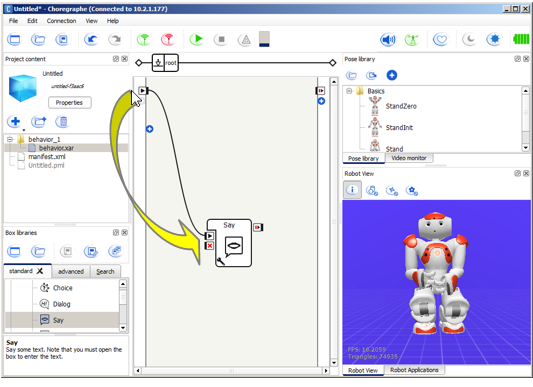
Task: Undo the last action
Action: [91, 39]
